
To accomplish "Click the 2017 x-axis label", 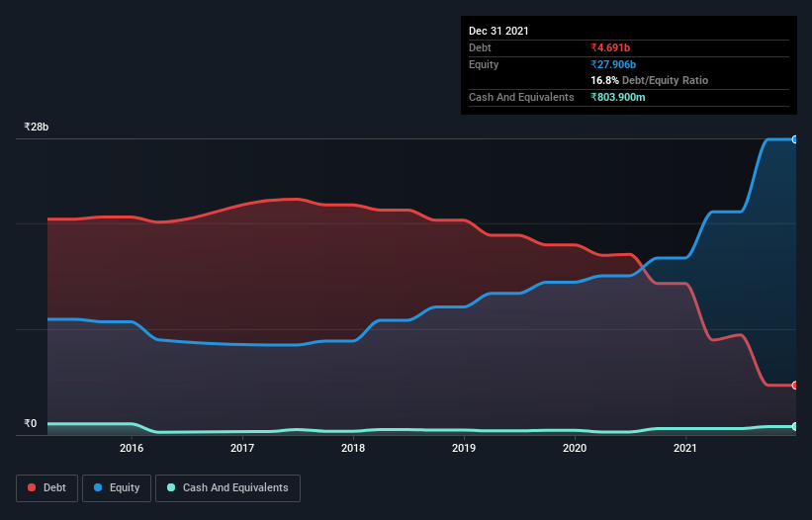I will (242, 448).
